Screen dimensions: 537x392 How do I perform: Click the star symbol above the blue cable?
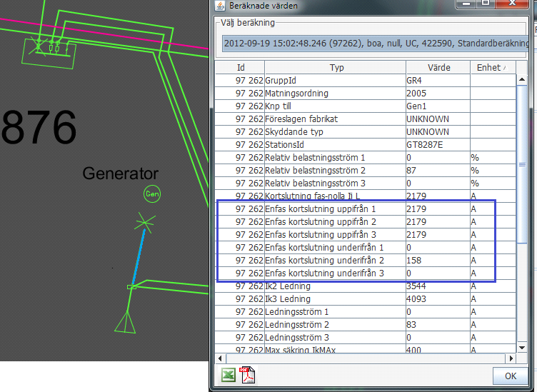click(x=145, y=222)
